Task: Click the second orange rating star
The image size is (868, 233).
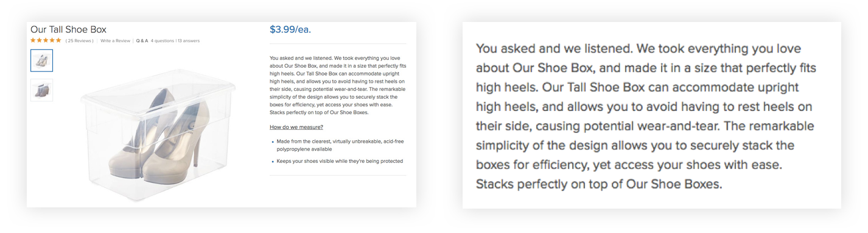Action: (40, 40)
